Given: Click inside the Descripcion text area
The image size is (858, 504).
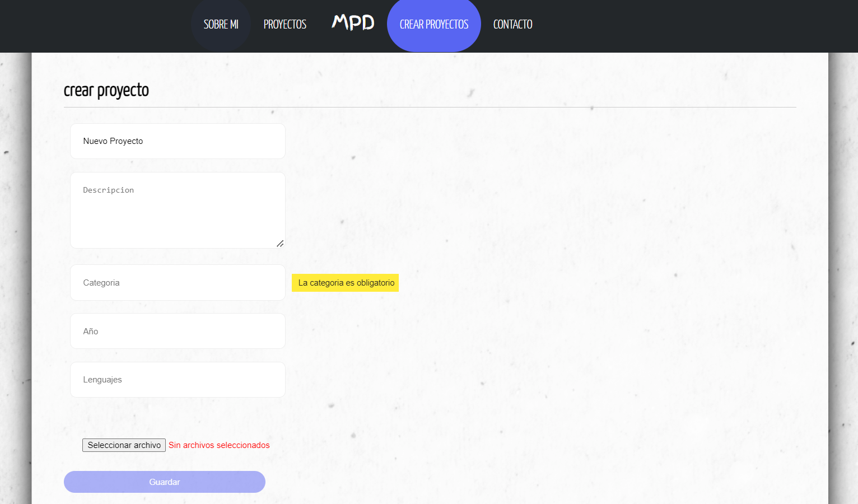Looking at the screenshot, I should coord(177,210).
